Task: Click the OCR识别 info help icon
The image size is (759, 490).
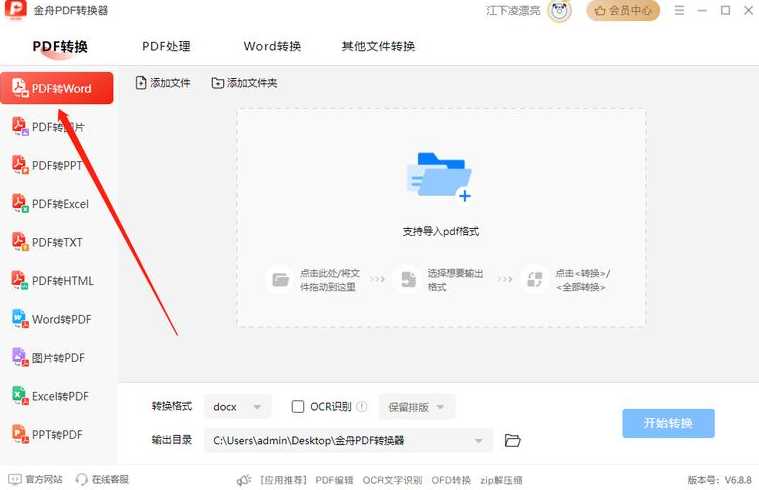Action: coord(362,407)
